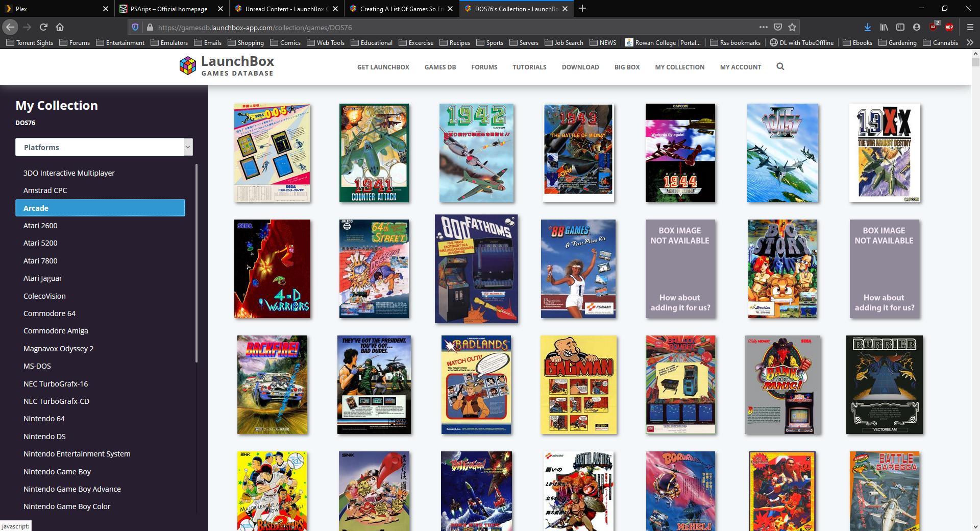Open the Rowan College Portal bookmark

pyautogui.click(x=663, y=42)
